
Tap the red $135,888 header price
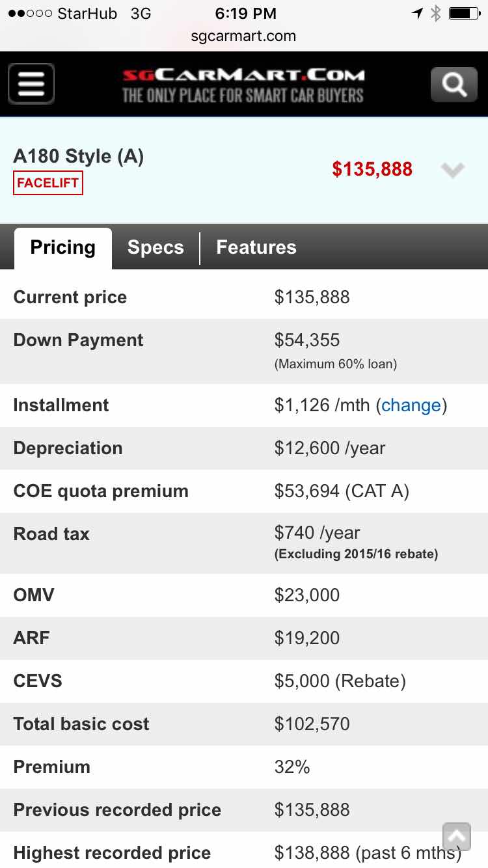(x=372, y=170)
